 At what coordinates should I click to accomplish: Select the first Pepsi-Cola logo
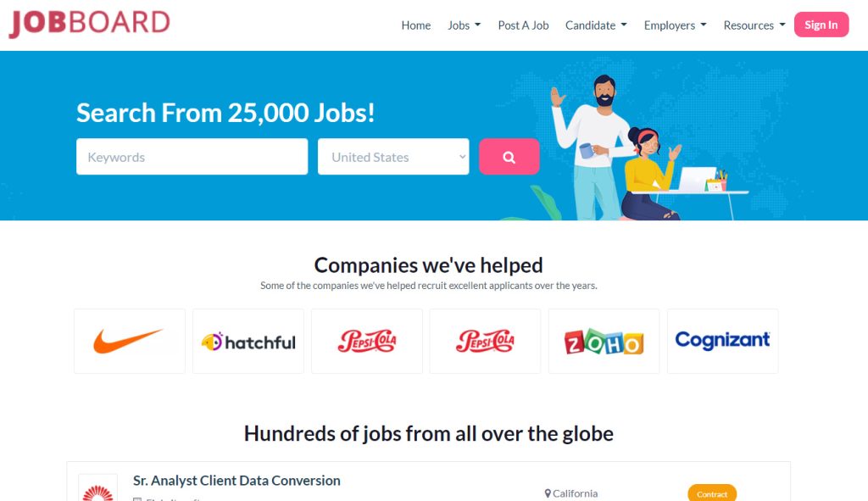366,341
